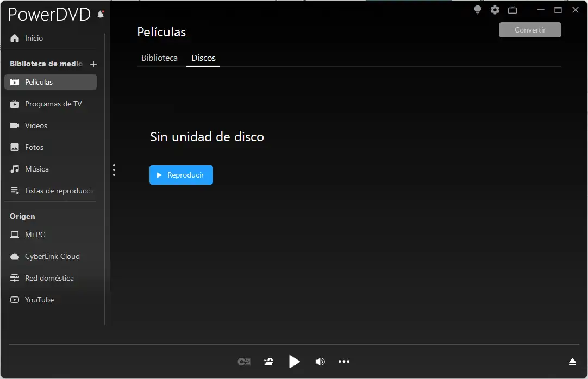Start playback with the play control
588x379 pixels.
295,362
